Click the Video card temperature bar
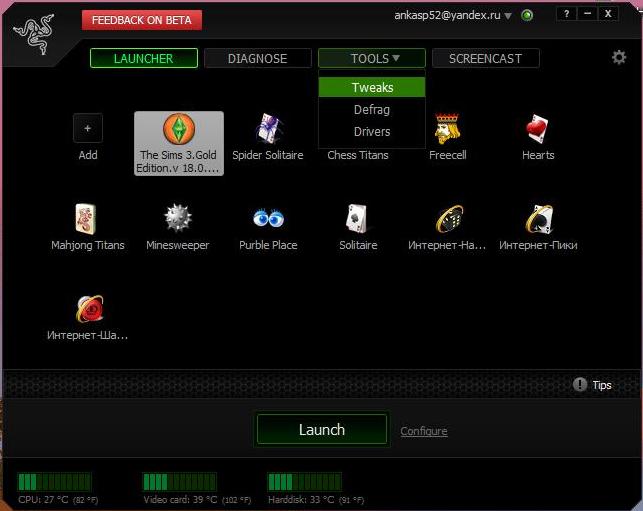 click(x=179, y=481)
